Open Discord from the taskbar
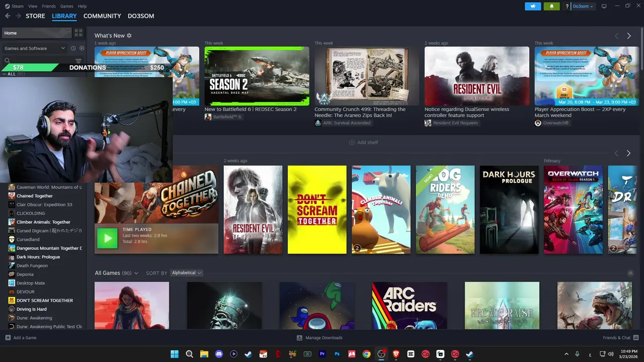 [219, 354]
